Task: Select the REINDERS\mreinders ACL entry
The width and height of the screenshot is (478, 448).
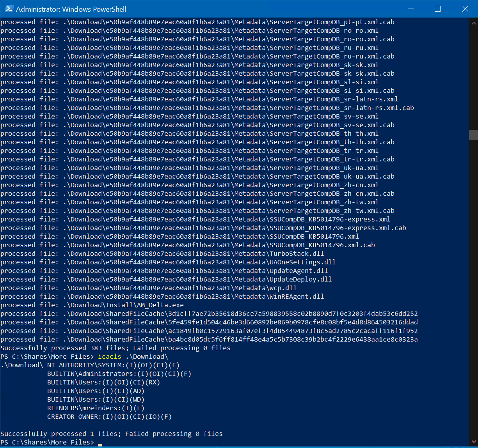Action: (x=96, y=408)
